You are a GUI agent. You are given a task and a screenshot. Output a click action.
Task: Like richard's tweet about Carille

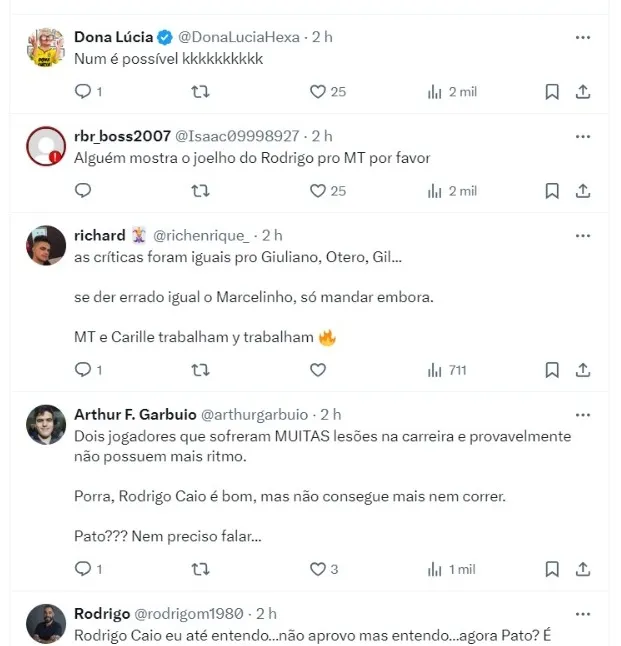tap(318, 369)
